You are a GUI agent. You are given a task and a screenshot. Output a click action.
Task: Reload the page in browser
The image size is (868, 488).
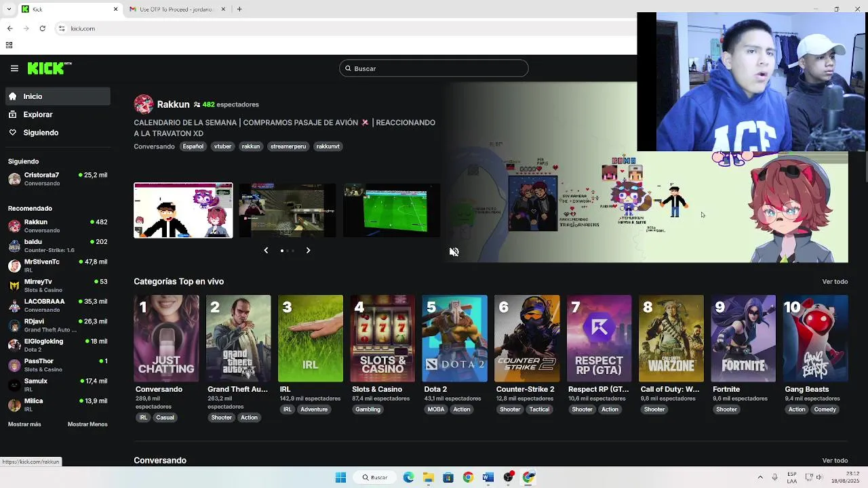pos(42,28)
